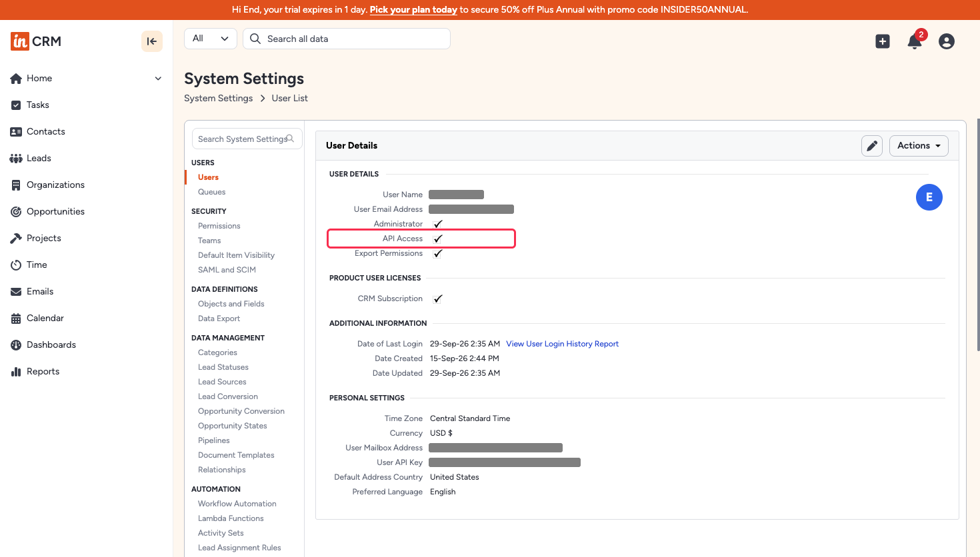
Task: Toggle the Administrator checkmark
Action: coord(438,224)
